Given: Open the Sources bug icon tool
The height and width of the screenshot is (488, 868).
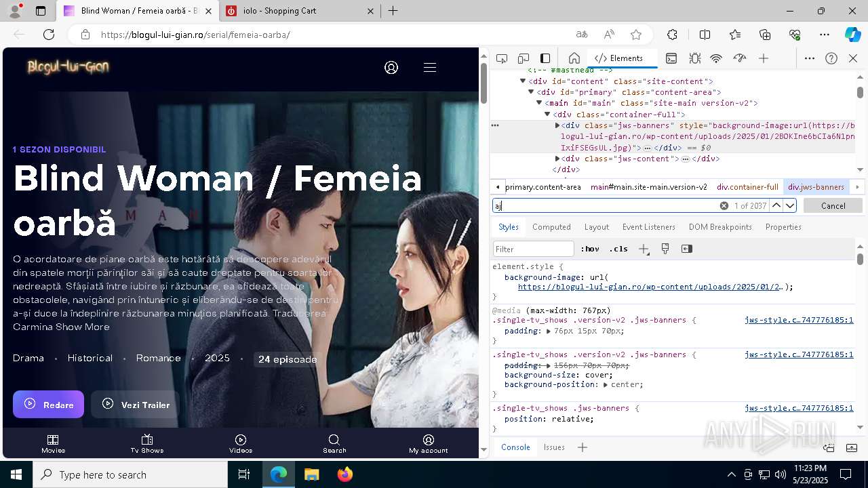Looking at the screenshot, I should coord(694,58).
